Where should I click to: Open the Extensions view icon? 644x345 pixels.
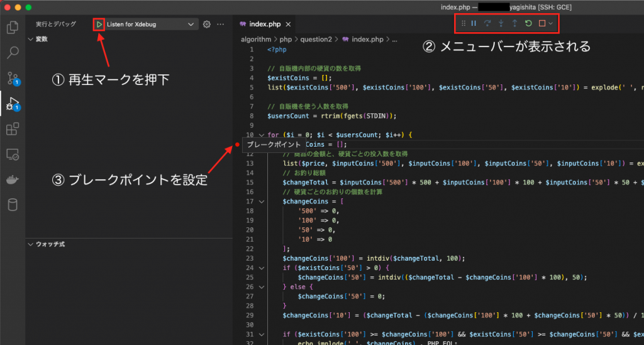pyautogui.click(x=12, y=129)
